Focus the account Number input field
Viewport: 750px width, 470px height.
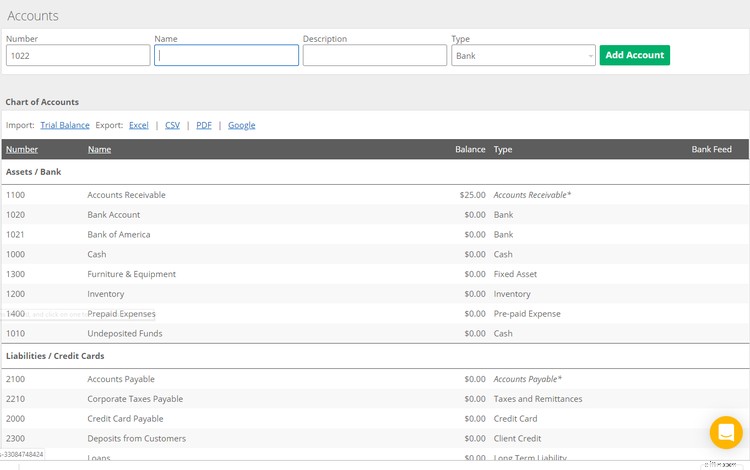(78, 56)
